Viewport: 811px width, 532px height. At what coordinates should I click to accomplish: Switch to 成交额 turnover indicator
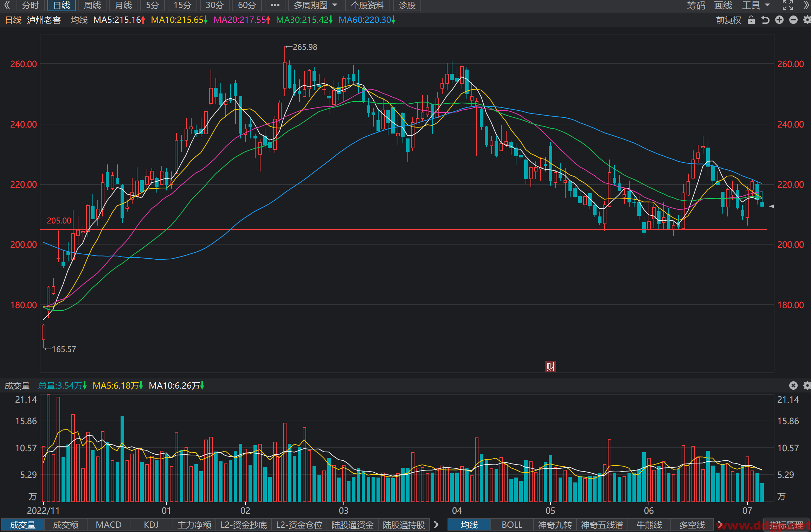click(x=65, y=525)
